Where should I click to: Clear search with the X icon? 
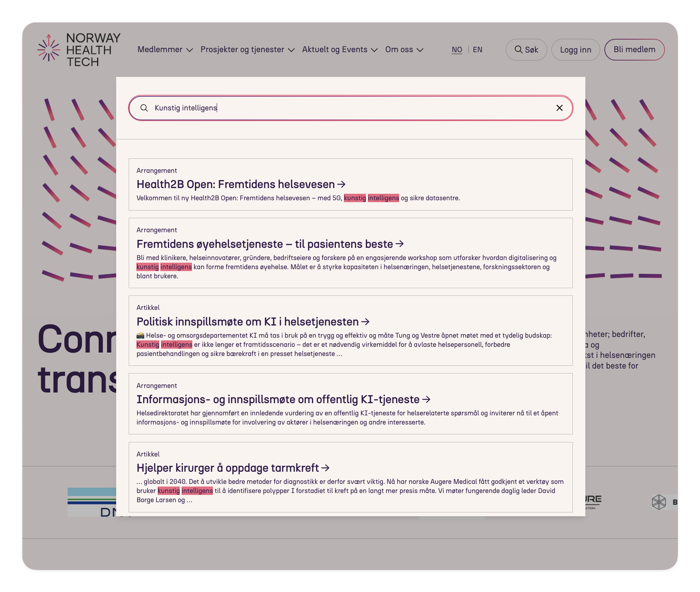pyautogui.click(x=559, y=108)
